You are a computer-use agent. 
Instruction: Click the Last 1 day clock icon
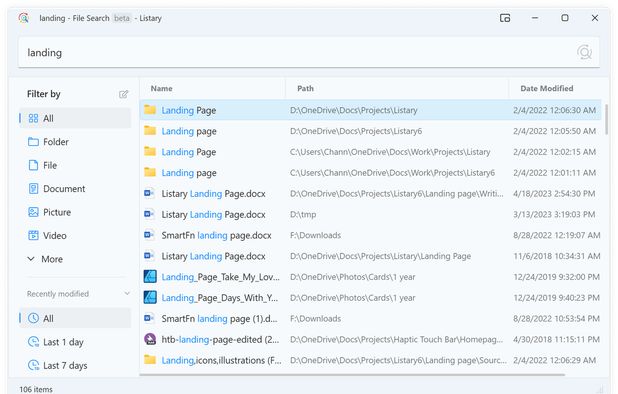click(x=34, y=342)
